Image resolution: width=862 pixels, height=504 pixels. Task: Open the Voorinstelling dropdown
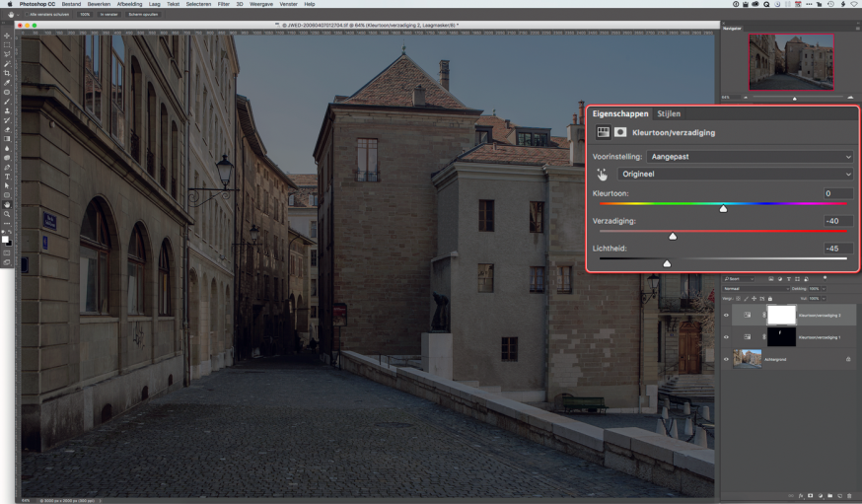pyautogui.click(x=751, y=157)
